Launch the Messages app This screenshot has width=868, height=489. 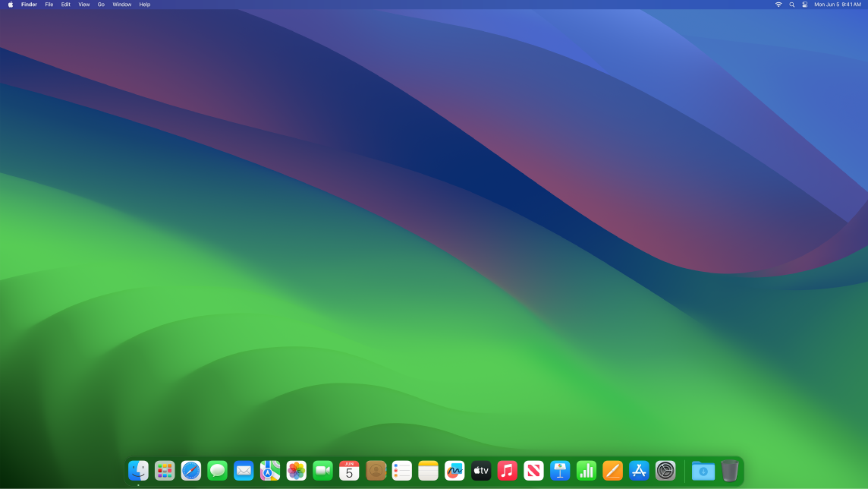coord(217,471)
